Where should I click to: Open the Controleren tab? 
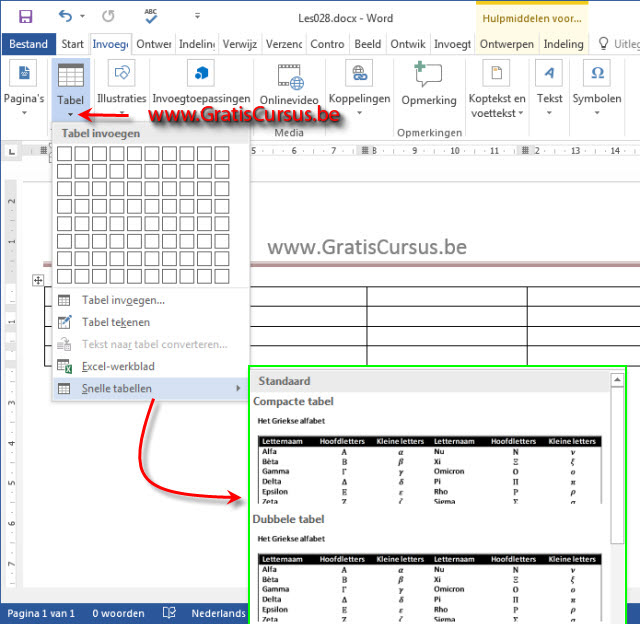click(x=327, y=44)
